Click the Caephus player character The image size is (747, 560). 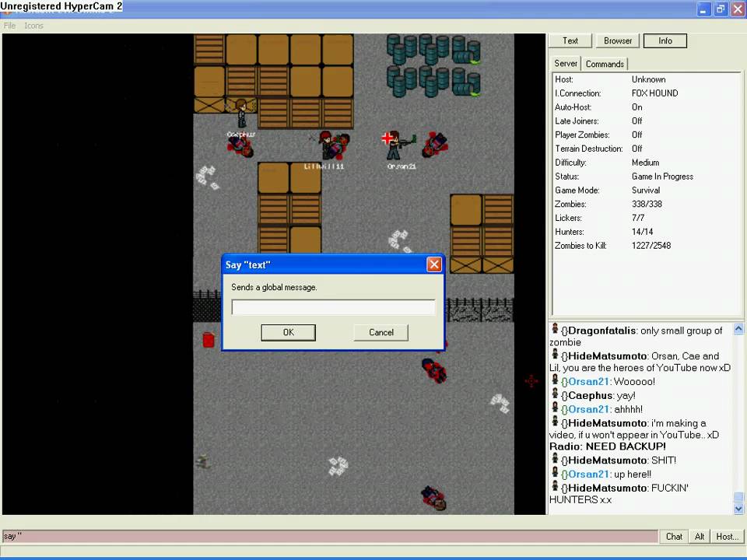tap(241, 113)
